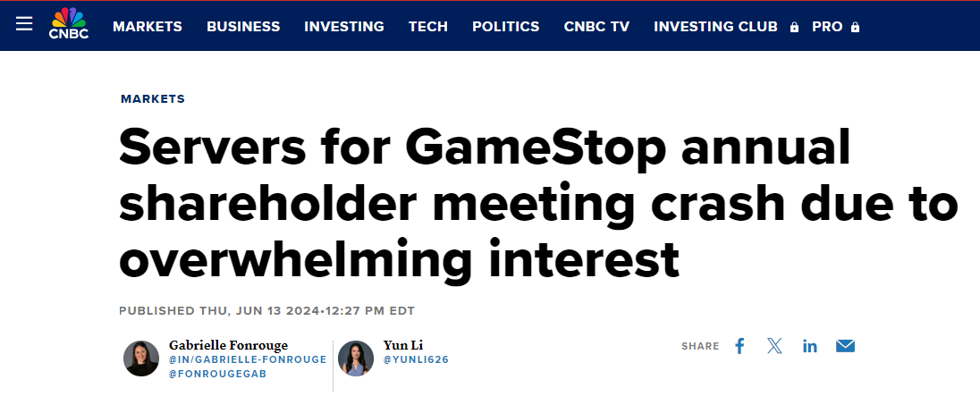Select Tech in navigation bar
980x405 pixels.
tap(428, 27)
